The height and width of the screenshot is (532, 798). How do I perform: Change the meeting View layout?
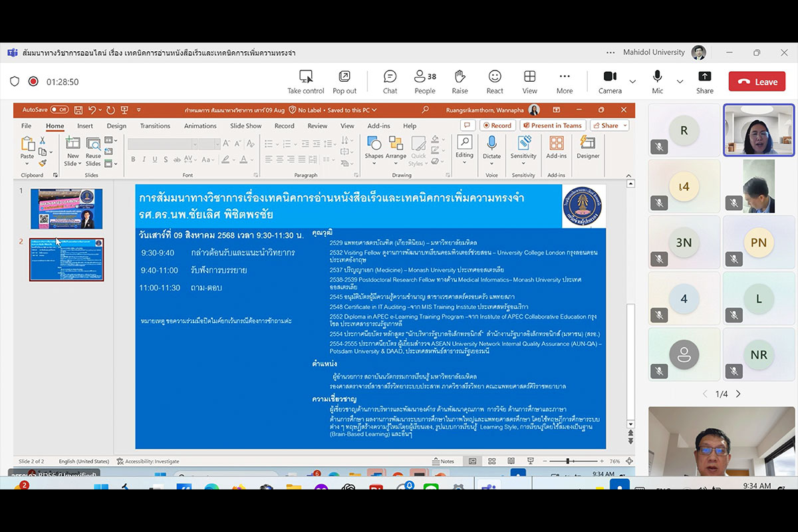(x=529, y=82)
